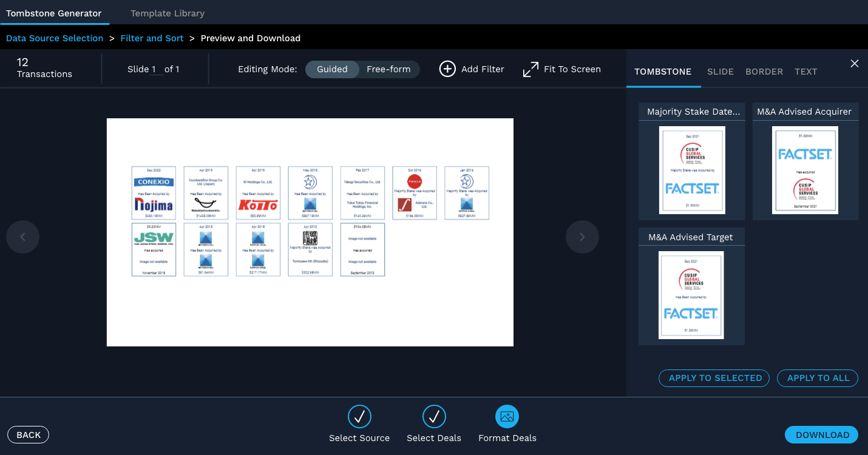
Task: Enable Guided editing mode
Action: (x=332, y=69)
